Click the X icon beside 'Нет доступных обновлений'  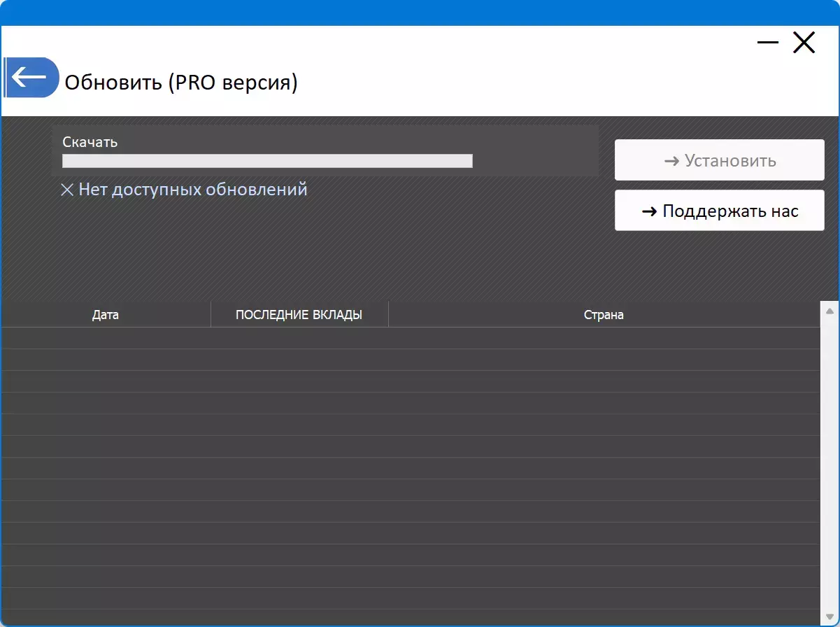click(x=66, y=189)
